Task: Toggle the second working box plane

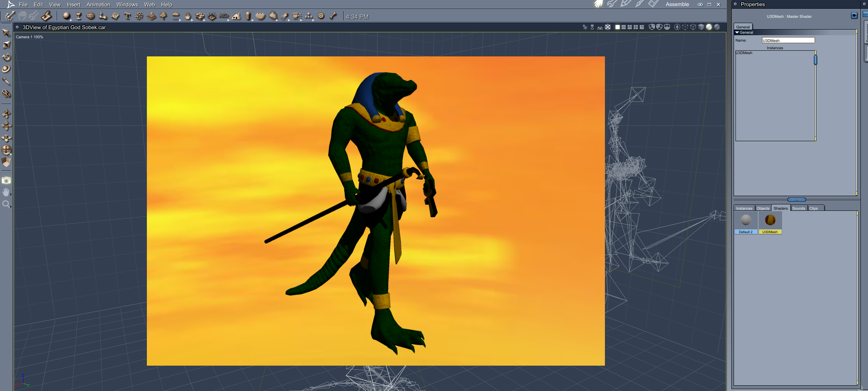Action: pos(659,27)
